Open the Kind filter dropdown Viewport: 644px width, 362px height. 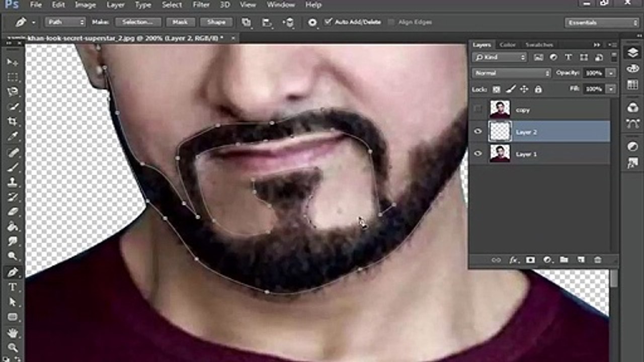[x=500, y=57]
